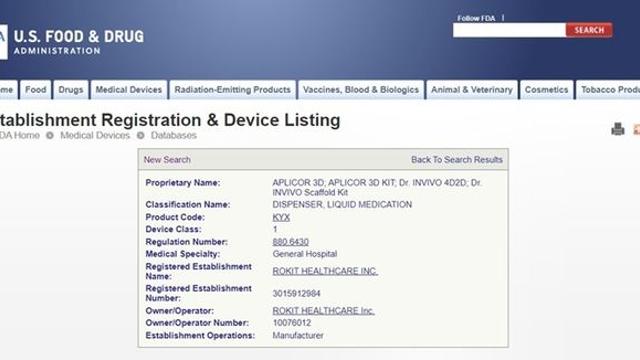Click the print page icon
Image resolution: width=640 pixels, height=360 pixels.
pyautogui.click(x=618, y=129)
